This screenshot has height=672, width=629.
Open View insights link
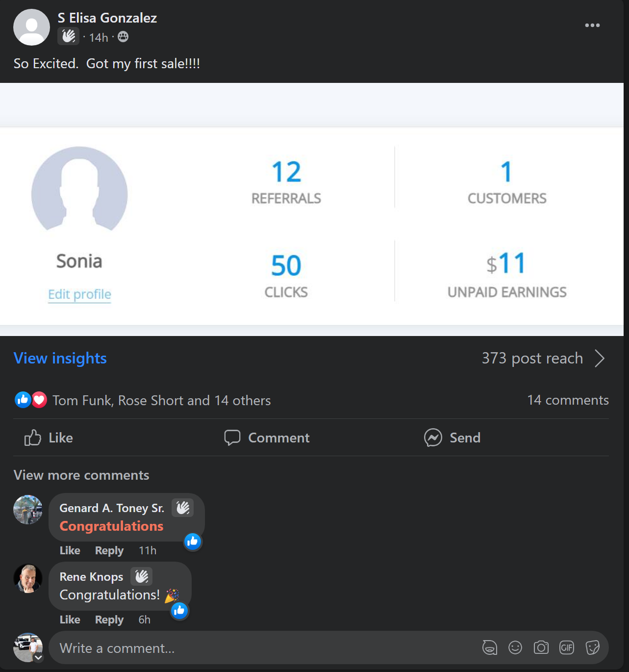click(x=60, y=358)
